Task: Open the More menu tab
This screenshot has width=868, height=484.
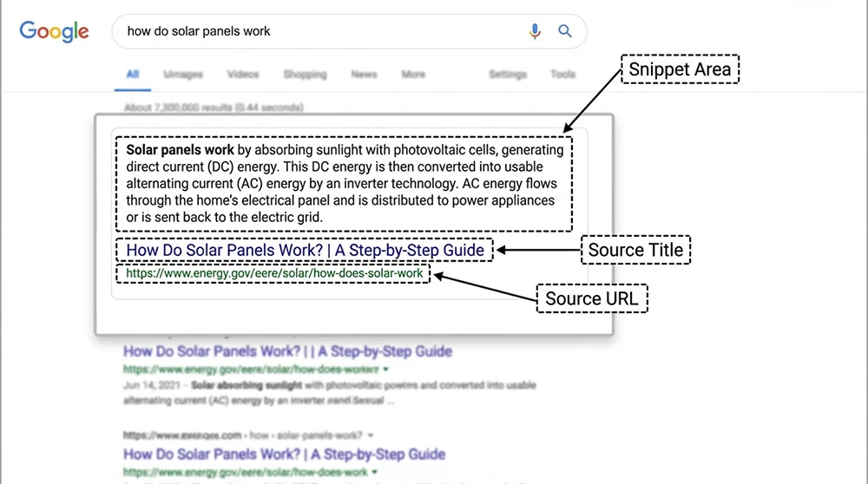Action: (x=413, y=74)
